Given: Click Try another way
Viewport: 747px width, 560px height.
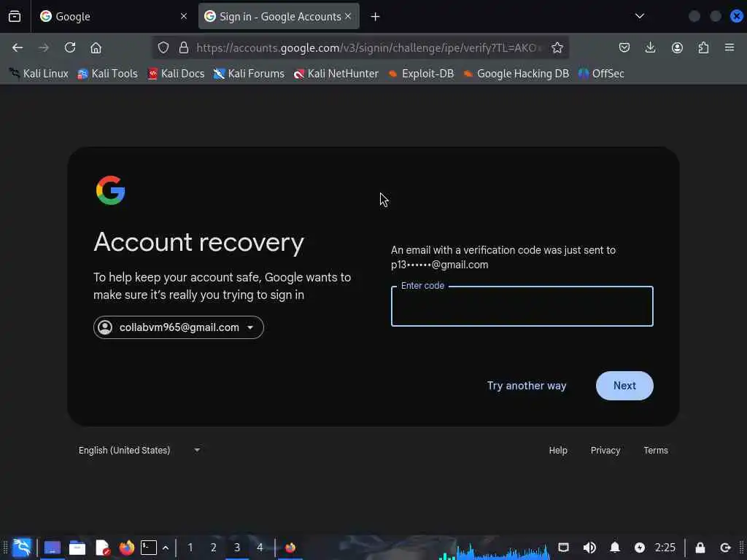Looking at the screenshot, I should [527, 386].
